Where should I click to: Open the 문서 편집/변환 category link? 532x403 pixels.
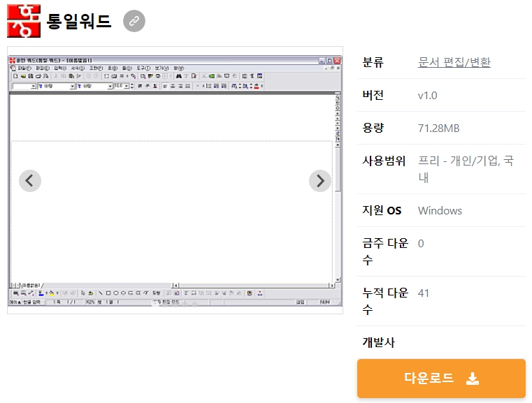[454, 62]
